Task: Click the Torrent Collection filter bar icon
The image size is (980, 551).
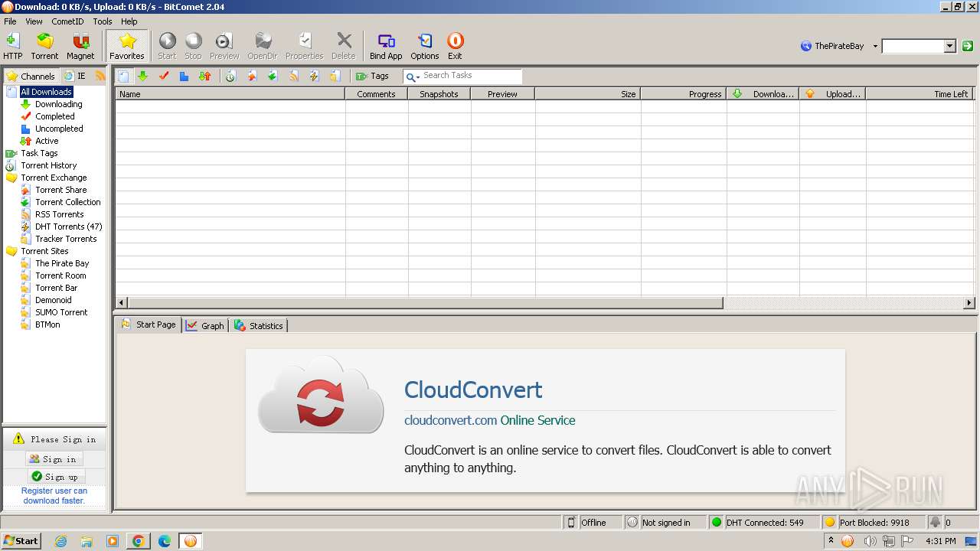Action: (272, 76)
